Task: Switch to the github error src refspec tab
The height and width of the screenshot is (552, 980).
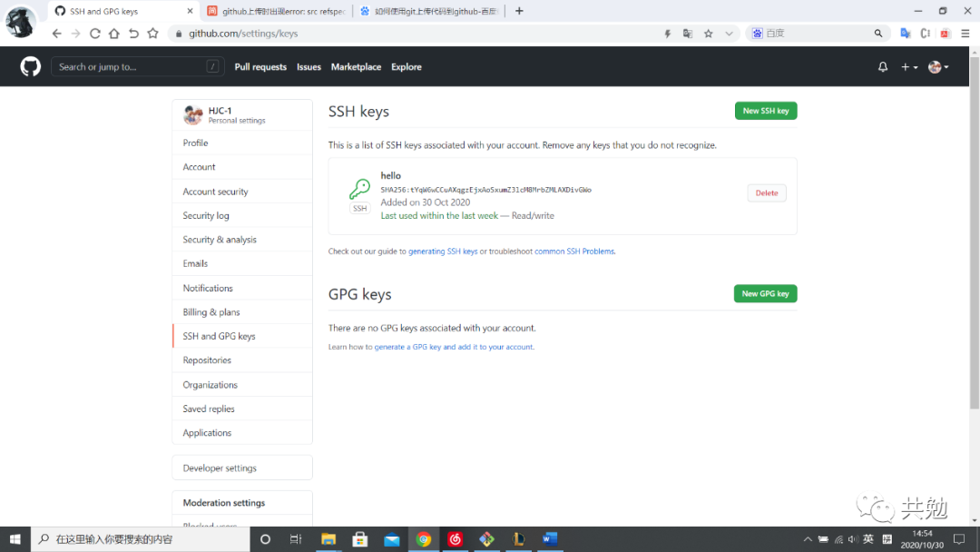Action: [x=277, y=11]
